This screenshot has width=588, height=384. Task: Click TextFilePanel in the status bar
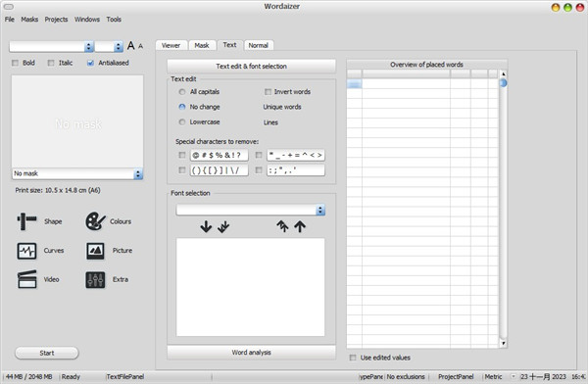(x=125, y=376)
